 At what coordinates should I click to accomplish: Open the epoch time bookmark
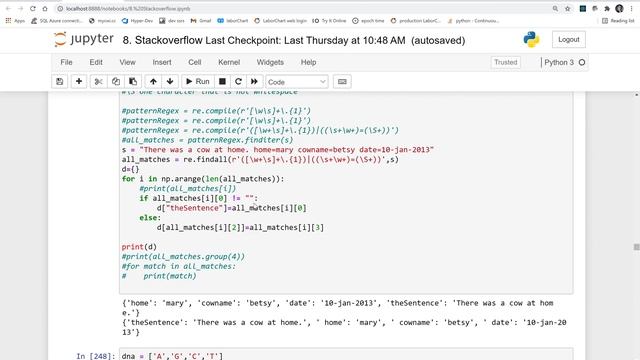coord(368,21)
